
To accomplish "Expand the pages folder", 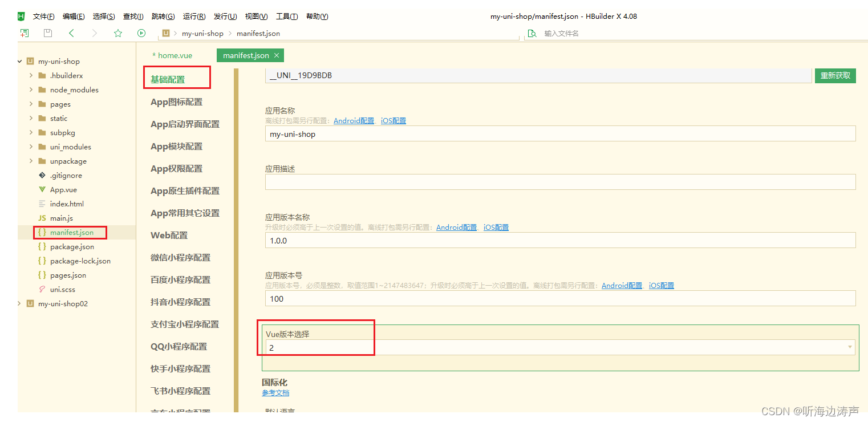I will pos(31,104).
